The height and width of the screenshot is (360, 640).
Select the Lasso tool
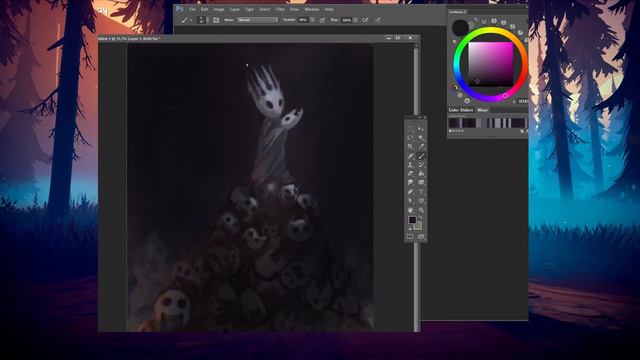(x=410, y=138)
